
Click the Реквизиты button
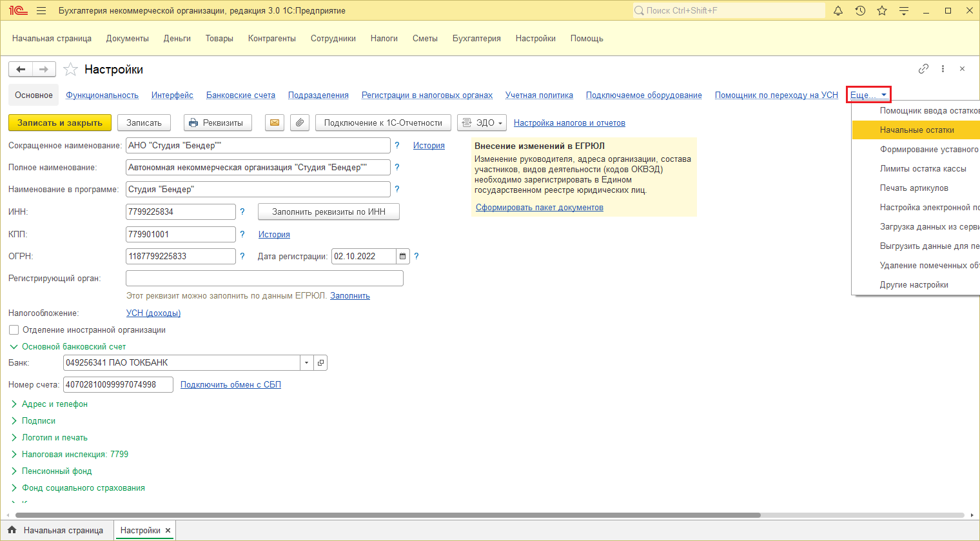[218, 123]
